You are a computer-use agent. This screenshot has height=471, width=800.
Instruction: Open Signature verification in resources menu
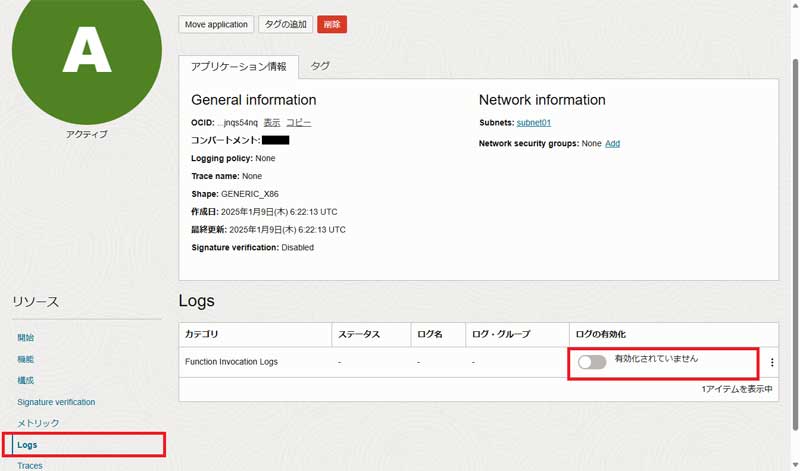coord(56,402)
